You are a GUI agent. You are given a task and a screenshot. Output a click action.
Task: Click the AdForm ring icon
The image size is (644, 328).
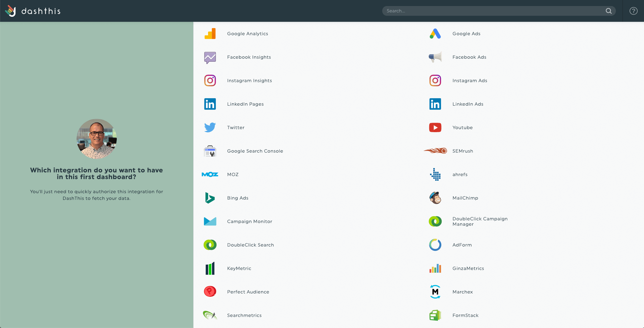pyautogui.click(x=435, y=245)
